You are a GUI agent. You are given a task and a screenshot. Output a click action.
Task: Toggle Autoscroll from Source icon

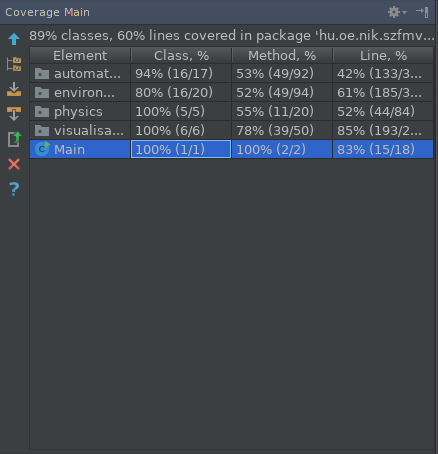14,114
